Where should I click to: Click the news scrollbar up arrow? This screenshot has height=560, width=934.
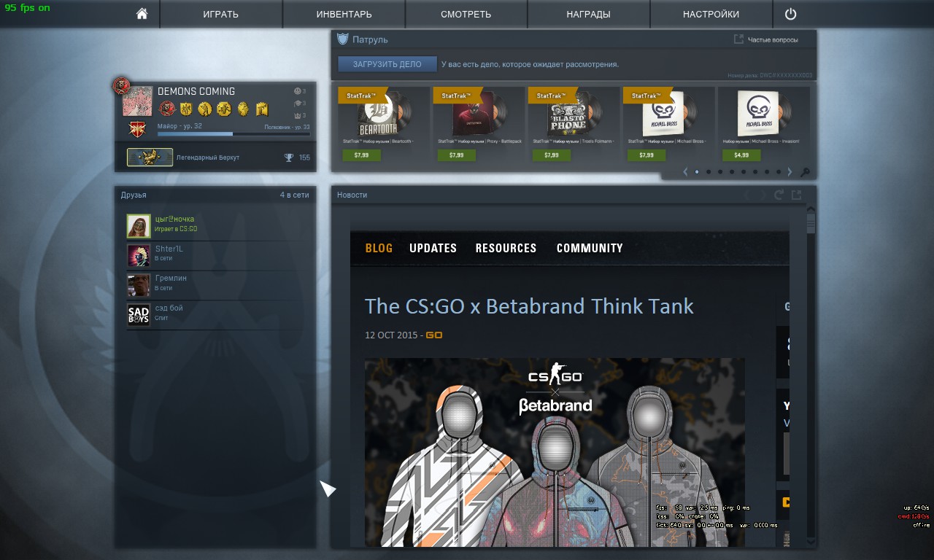(811, 211)
